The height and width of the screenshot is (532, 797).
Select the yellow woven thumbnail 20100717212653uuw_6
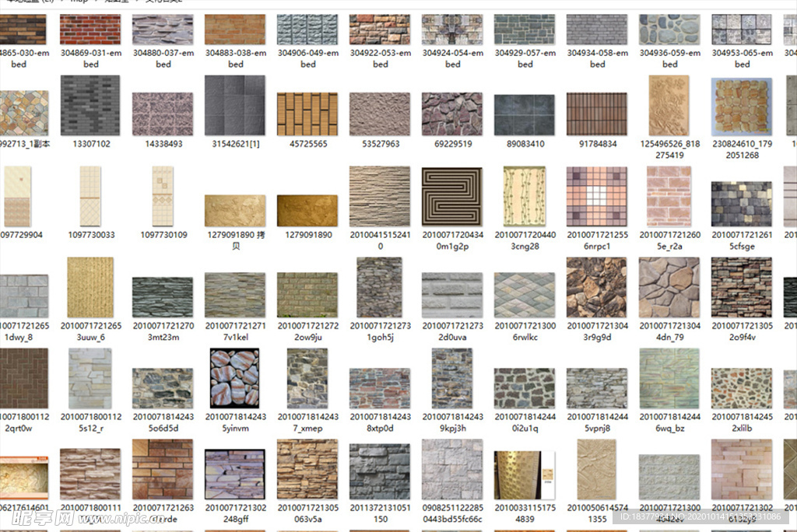[90, 287]
